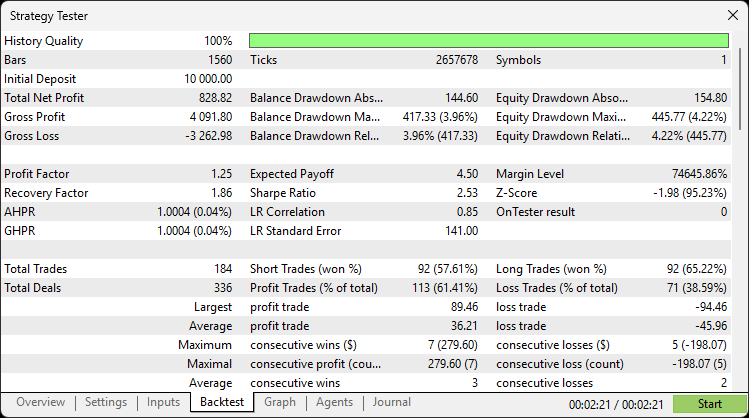Close the Strategy Tester panel
Image resolution: width=749 pixels, height=418 pixels.
point(732,15)
